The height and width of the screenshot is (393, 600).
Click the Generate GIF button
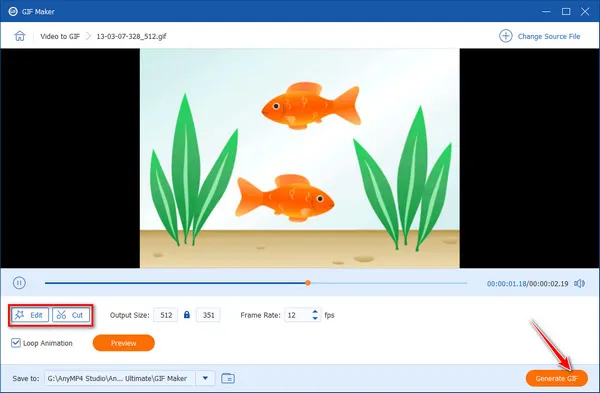click(x=557, y=378)
